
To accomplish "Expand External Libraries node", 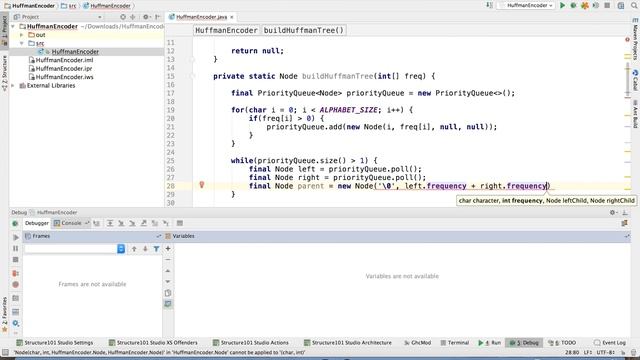I will [x=13, y=86].
